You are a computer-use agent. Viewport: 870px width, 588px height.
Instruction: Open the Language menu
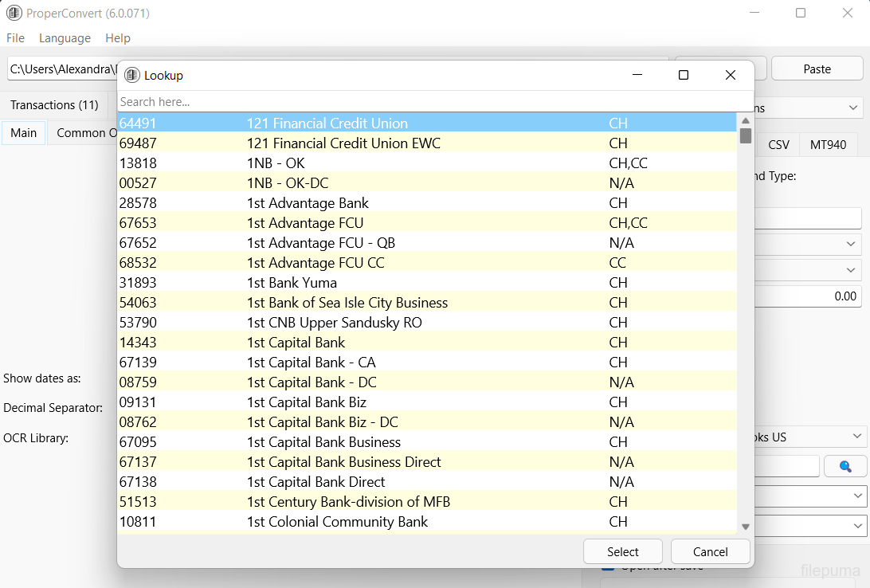pos(65,38)
